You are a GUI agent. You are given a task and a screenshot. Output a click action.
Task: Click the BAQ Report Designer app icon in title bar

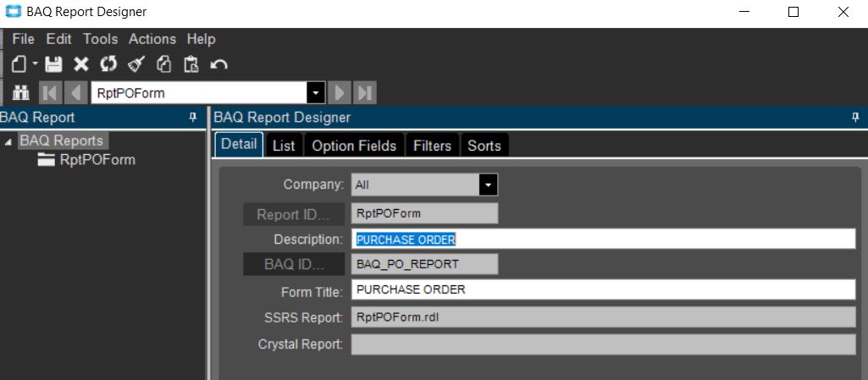13,12
